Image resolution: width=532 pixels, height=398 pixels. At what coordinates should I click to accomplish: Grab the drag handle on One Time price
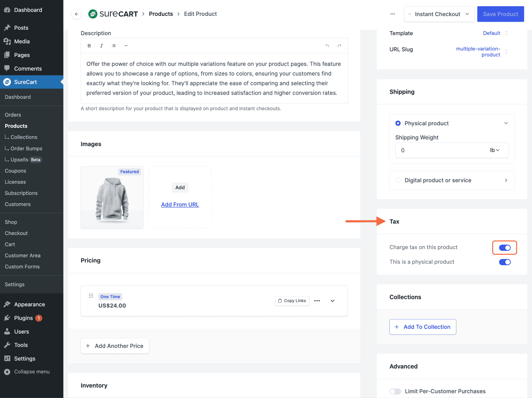[x=91, y=296]
